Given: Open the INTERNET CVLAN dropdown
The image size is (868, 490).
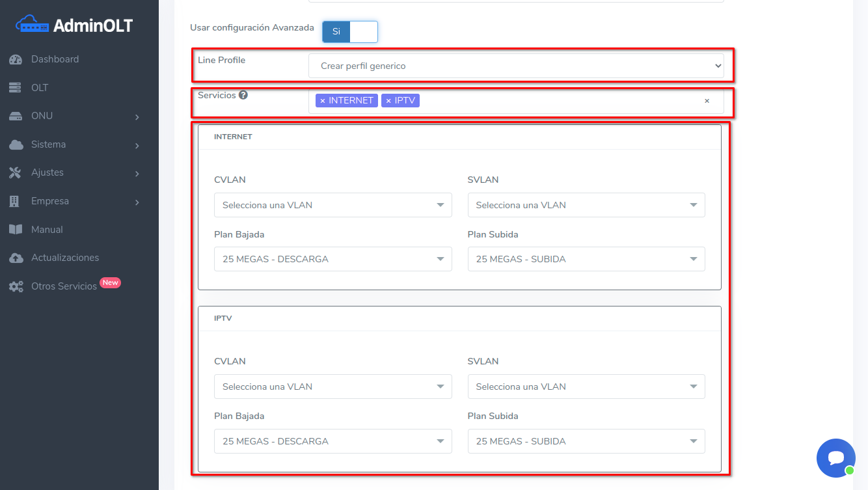Looking at the screenshot, I should 332,205.
